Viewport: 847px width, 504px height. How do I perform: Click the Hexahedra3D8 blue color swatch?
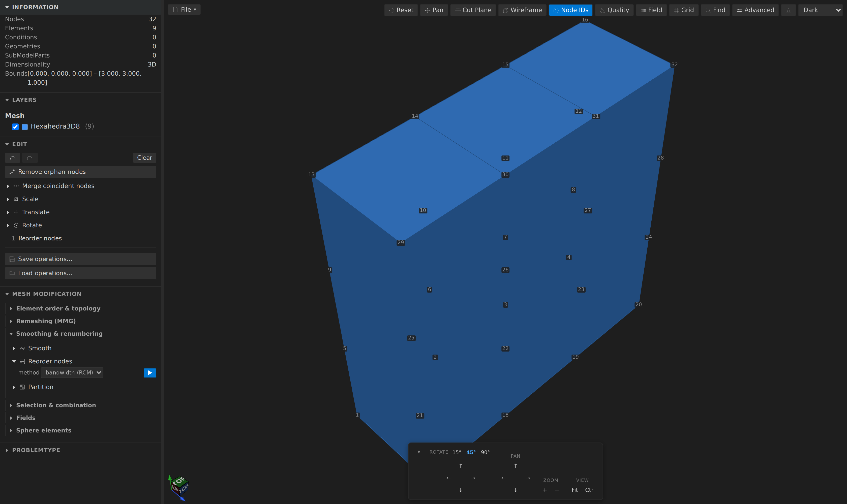25,127
